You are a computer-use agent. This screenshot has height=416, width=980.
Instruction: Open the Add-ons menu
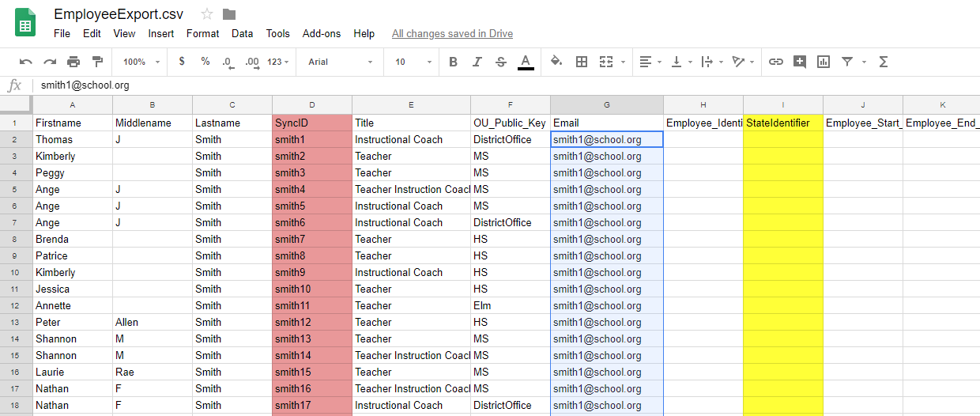(322, 33)
